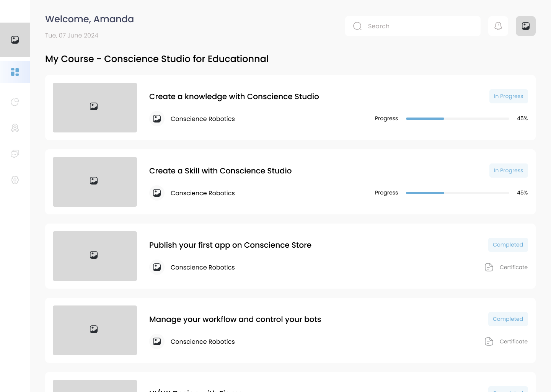The height and width of the screenshot is (392, 551).
Task: Click progress bar of Create a Skill course
Action: click(x=457, y=193)
